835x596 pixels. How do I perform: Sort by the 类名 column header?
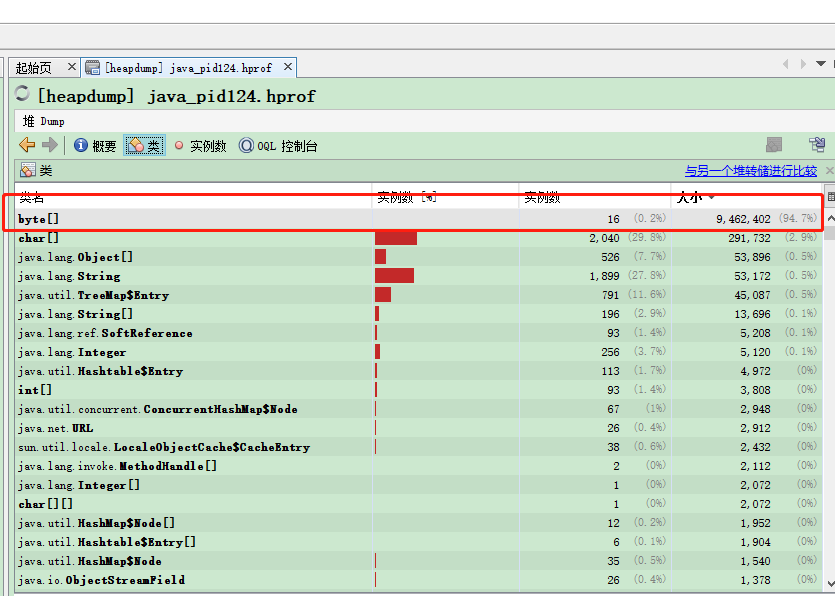[x=193, y=198]
